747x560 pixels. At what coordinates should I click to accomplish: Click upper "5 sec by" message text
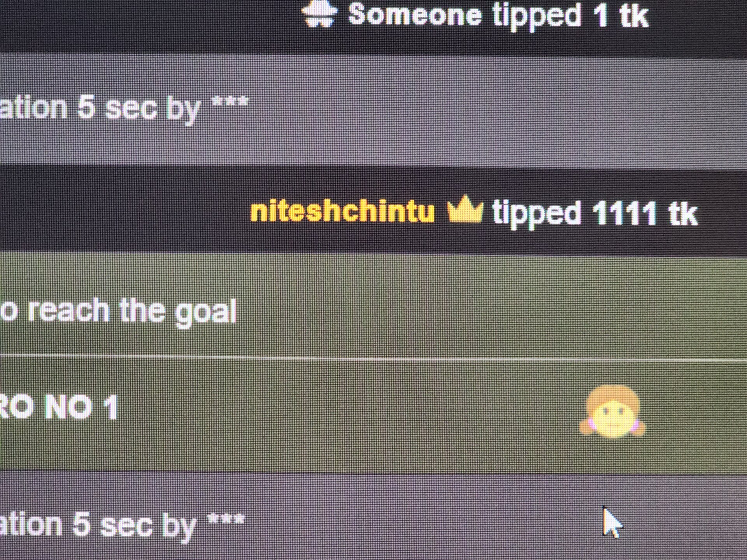point(138,109)
